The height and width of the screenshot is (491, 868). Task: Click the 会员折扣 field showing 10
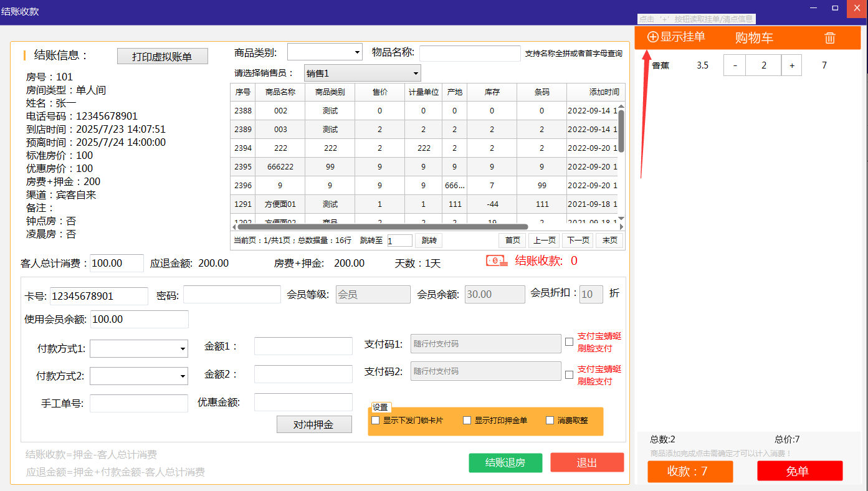[x=591, y=295]
